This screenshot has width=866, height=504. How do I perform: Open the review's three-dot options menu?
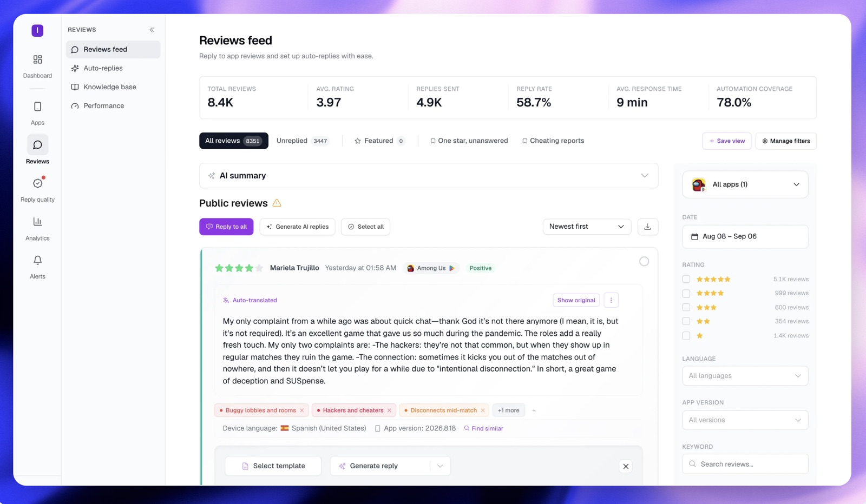tap(611, 300)
